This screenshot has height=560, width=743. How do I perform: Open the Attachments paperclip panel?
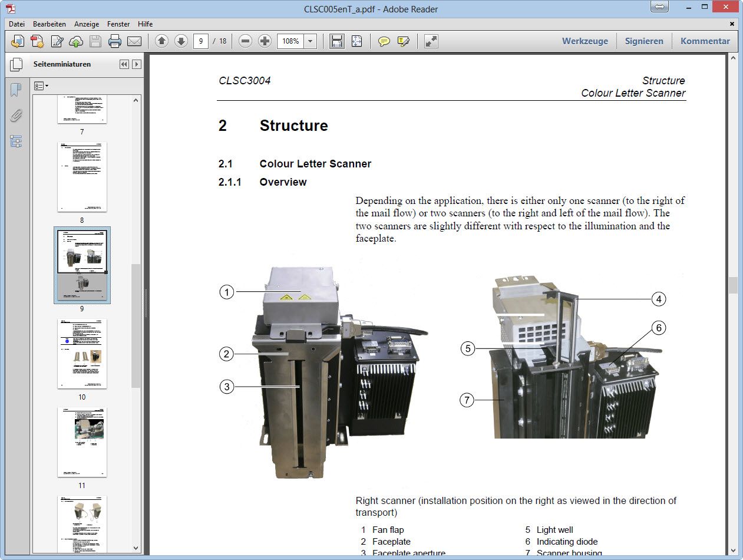point(16,116)
